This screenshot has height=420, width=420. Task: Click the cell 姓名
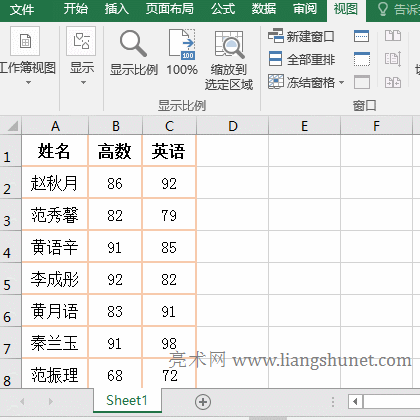[55, 151]
